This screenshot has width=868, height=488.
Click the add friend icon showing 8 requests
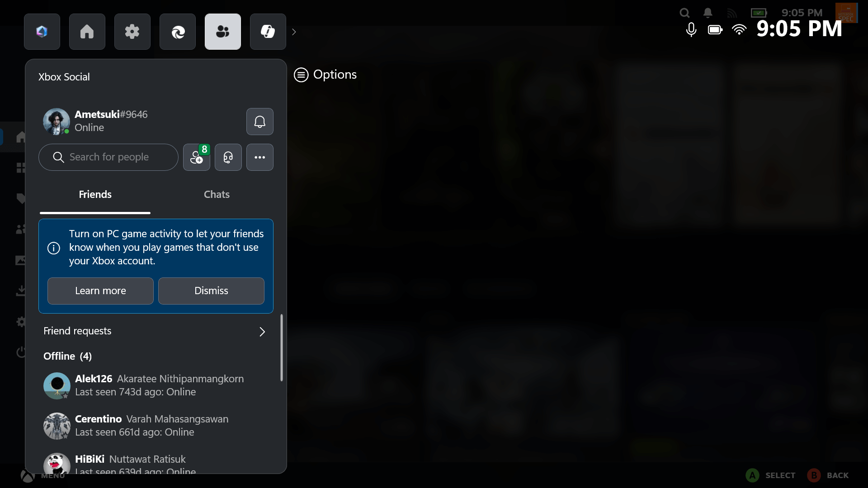[x=197, y=157]
